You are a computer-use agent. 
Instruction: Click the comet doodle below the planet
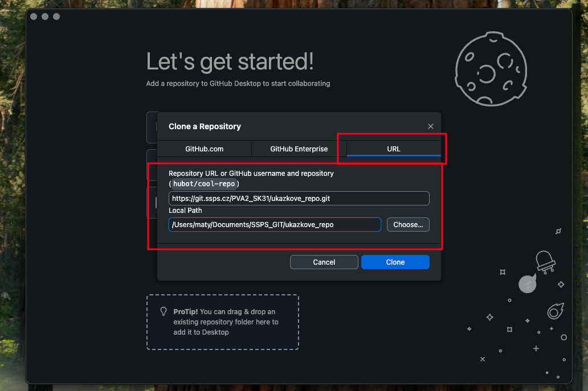(554, 311)
